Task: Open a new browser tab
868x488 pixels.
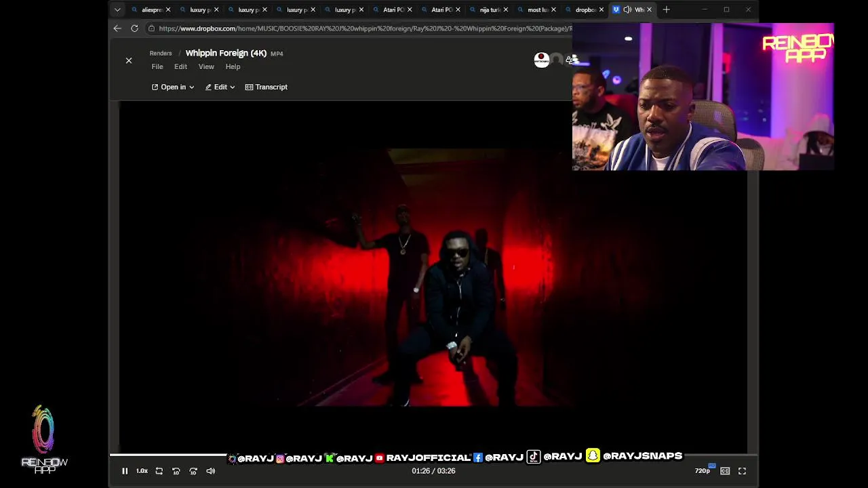Action: point(667,9)
